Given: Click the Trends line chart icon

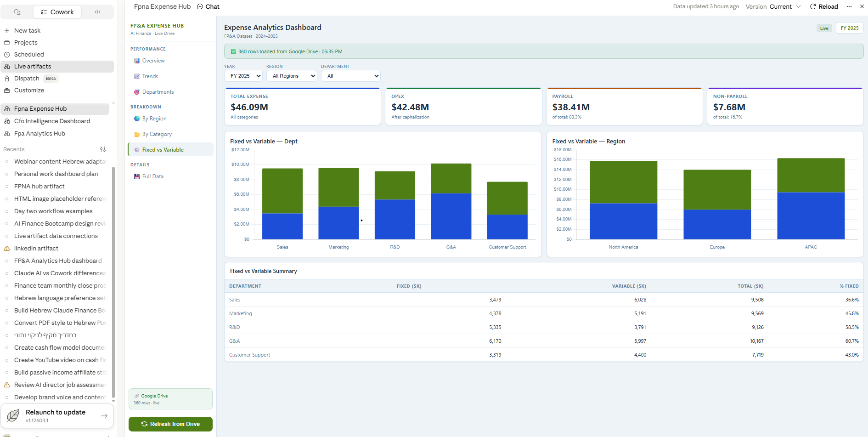Looking at the screenshot, I should tap(137, 76).
